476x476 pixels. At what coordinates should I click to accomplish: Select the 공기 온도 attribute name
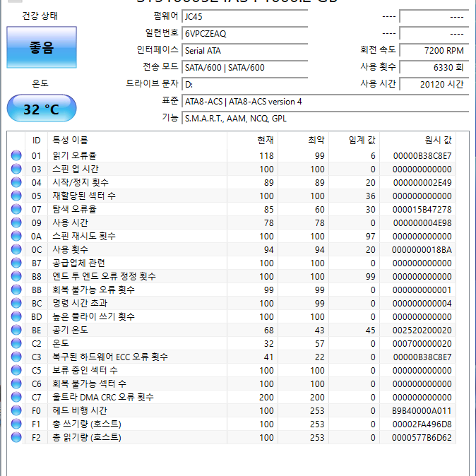tap(70, 330)
